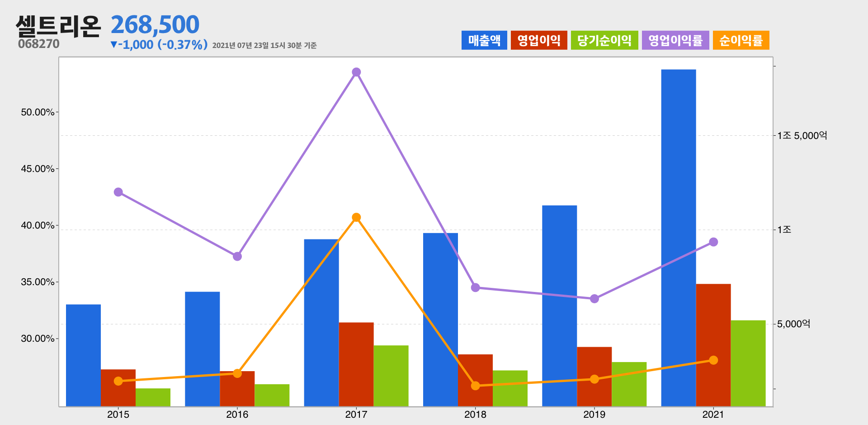The height and width of the screenshot is (425, 868).
Task: Select the 2017 blue revenue bar
Action: (x=321, y=323)
